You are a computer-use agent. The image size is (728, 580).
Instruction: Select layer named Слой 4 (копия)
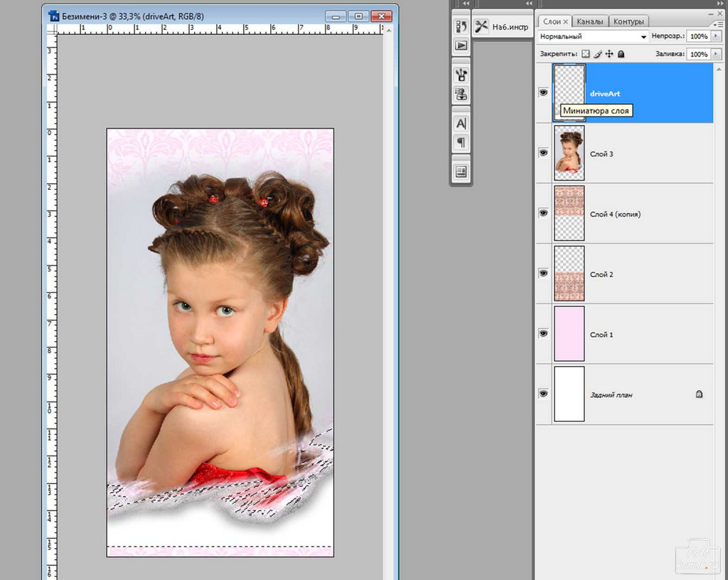[615, 214]
